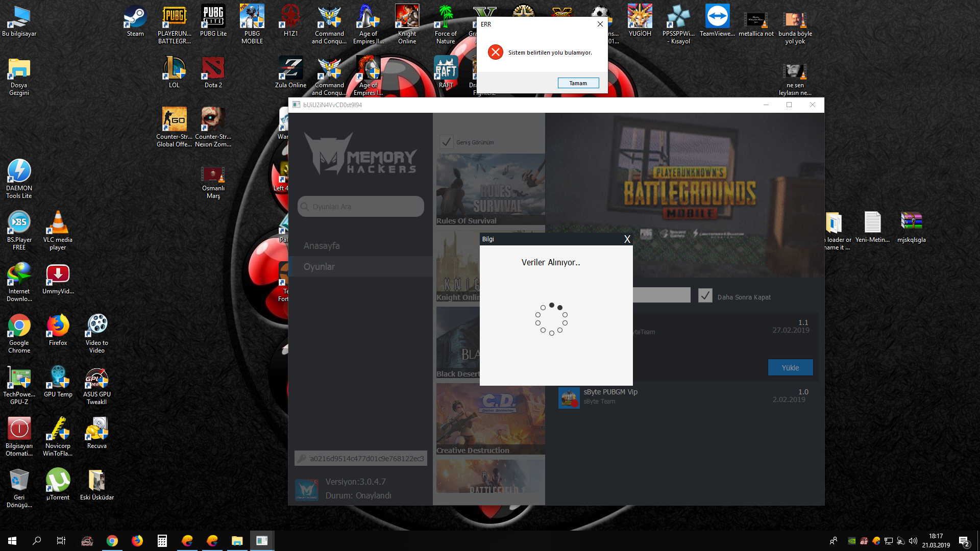Open the notification center
This screenshot has width=980, height=551.
point(964,541)
